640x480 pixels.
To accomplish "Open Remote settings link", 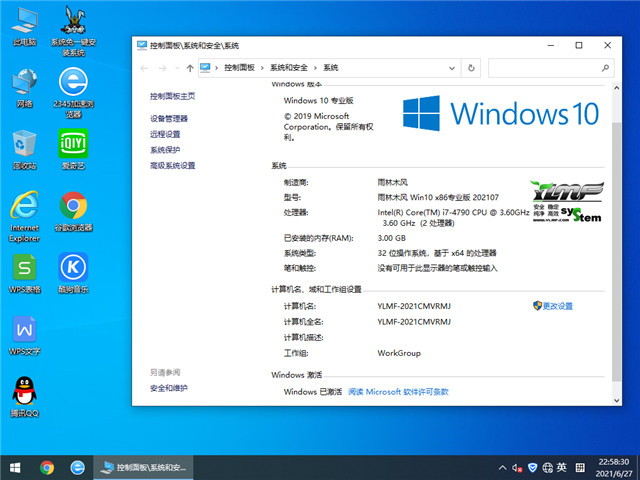I will tap(165, 134).
